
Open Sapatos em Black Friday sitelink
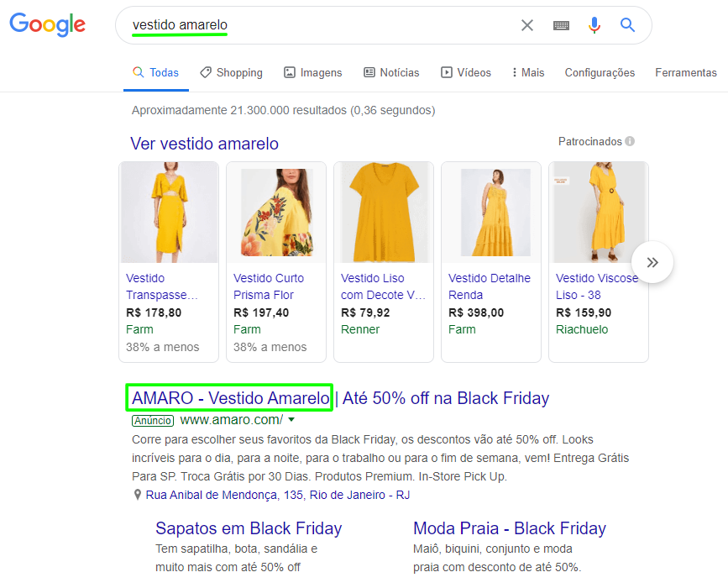tap(249, 528)
